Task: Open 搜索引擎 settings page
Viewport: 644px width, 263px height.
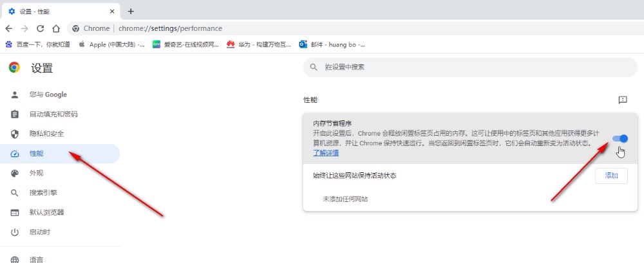Action: point(43,193)
